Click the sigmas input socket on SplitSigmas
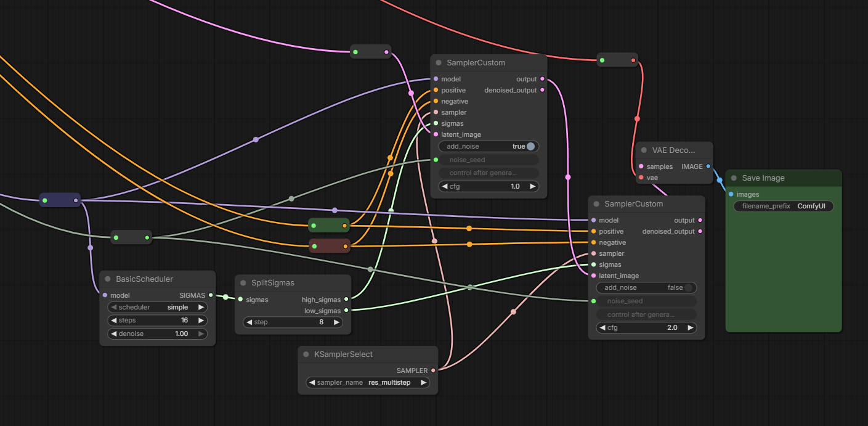This screenshot has height=426, width=868. (x=240, y=300)
